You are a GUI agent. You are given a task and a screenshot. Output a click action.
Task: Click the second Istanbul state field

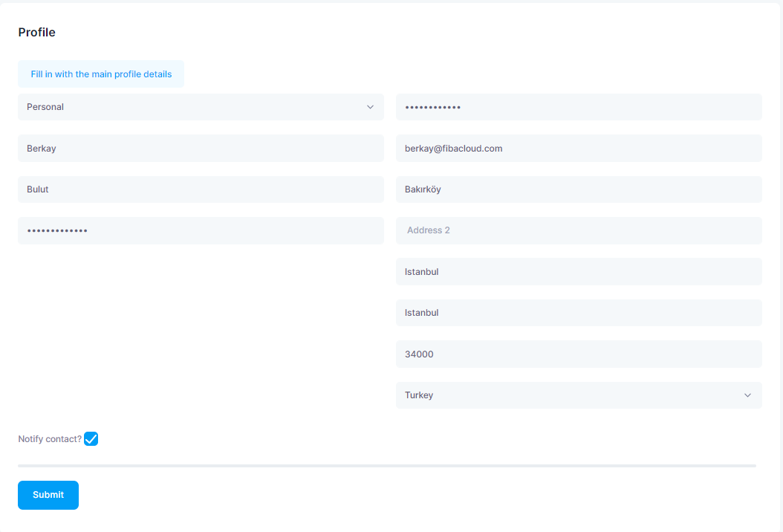pyautogui.click(x=579, y=313)
